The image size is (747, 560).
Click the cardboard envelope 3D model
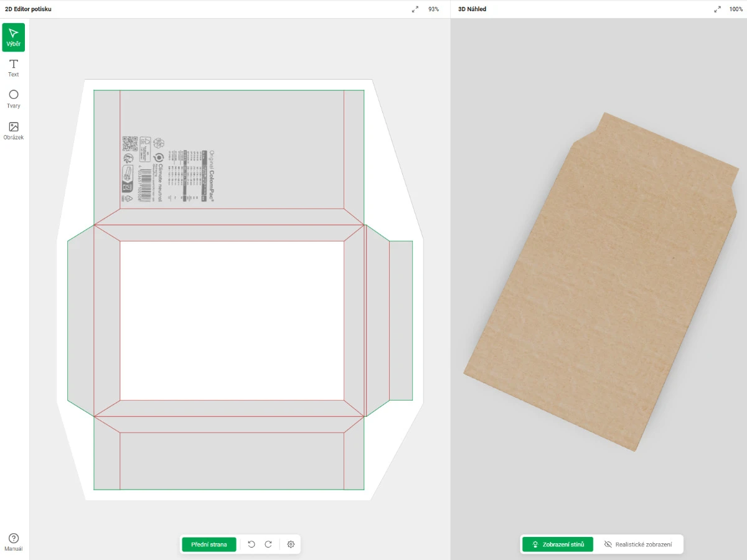(x=598, y=286)
